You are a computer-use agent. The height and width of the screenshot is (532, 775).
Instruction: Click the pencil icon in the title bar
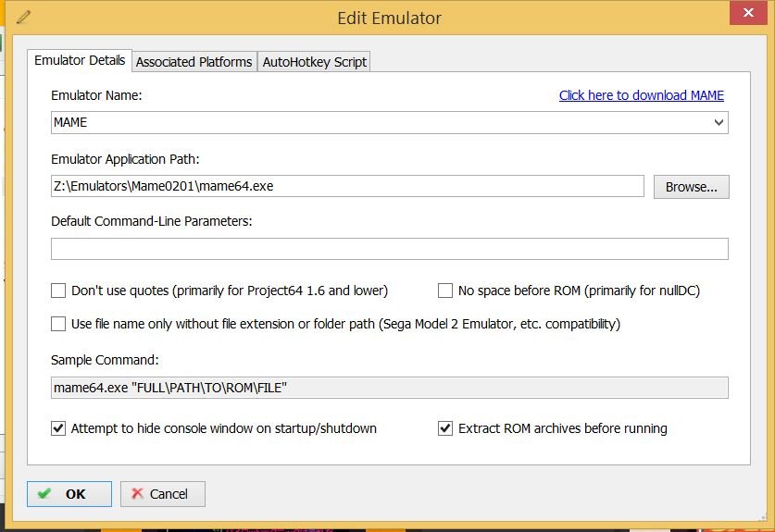pyautogui.click(x=23, y=18)
